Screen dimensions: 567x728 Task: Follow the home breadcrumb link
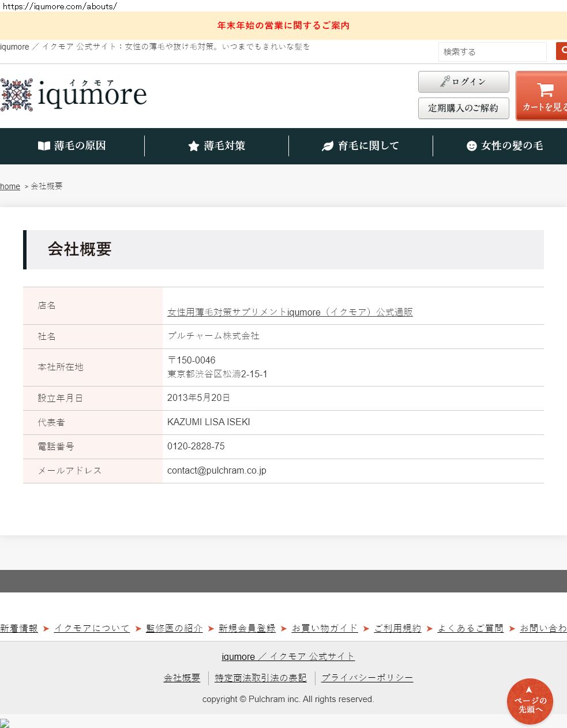click(10, 186)
